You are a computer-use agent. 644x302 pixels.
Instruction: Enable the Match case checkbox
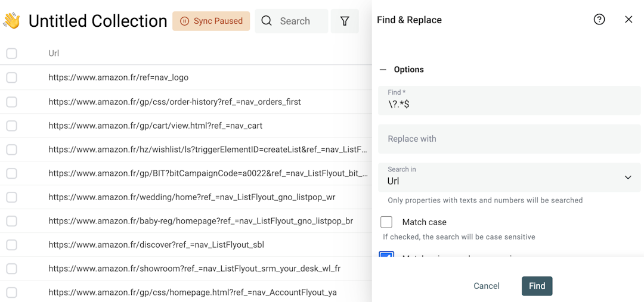[386, 222]
